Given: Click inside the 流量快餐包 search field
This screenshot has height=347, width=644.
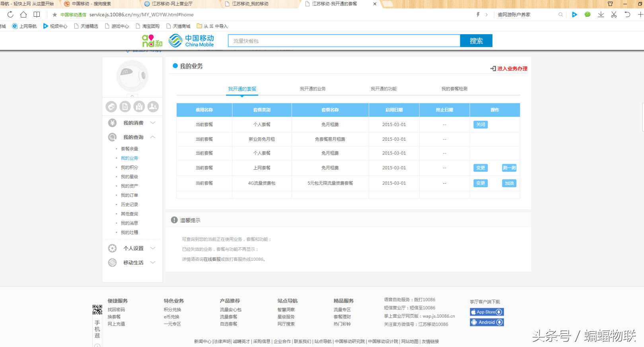Looking at the screenshot, I should pyautogui.click(x=344, y=41).
